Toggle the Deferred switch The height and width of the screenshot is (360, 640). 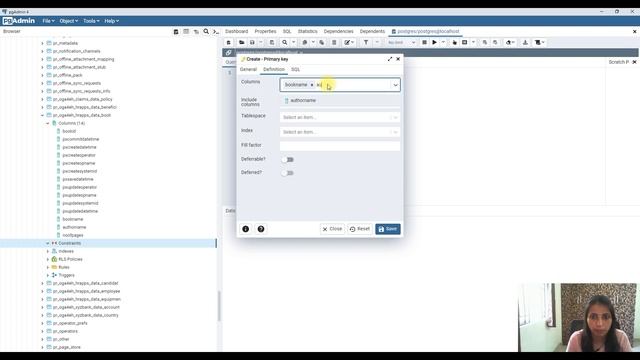(288, 173)
